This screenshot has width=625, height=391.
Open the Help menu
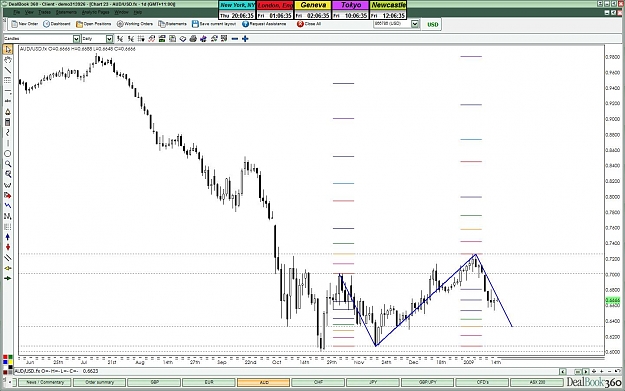click(x=138, y=12)
